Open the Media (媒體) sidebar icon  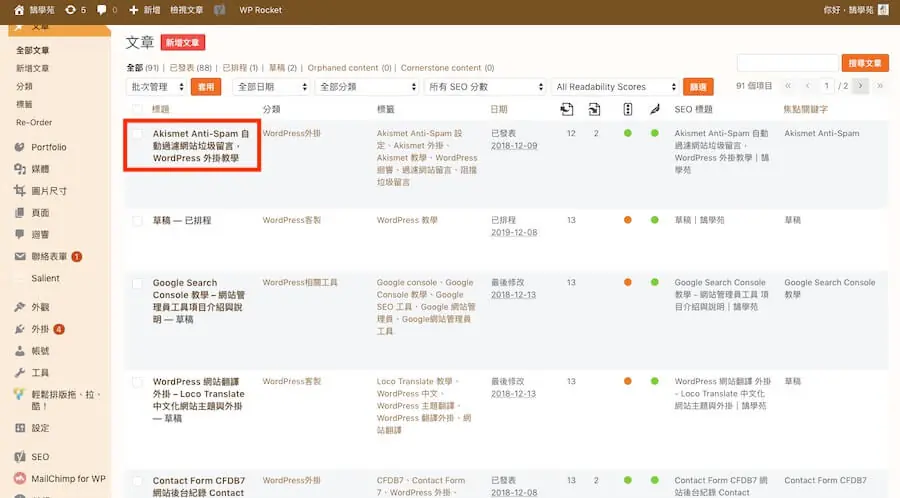click(x=20, y=169)
